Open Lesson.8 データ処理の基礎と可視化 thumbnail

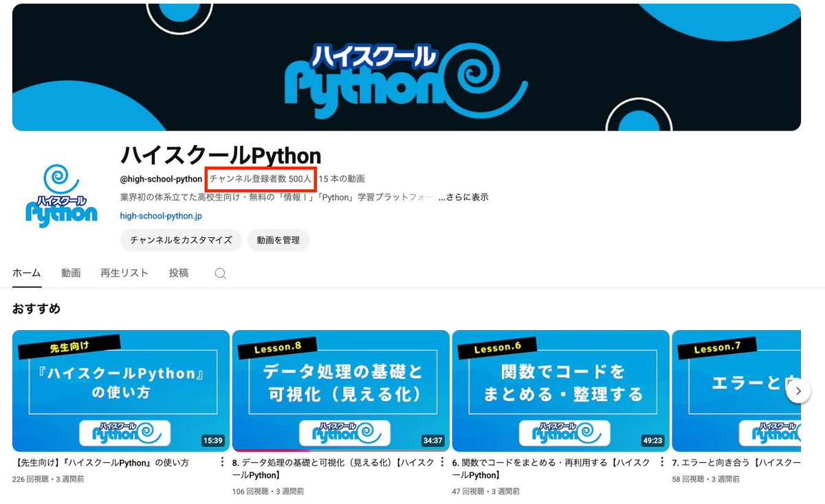pos(341,391)
